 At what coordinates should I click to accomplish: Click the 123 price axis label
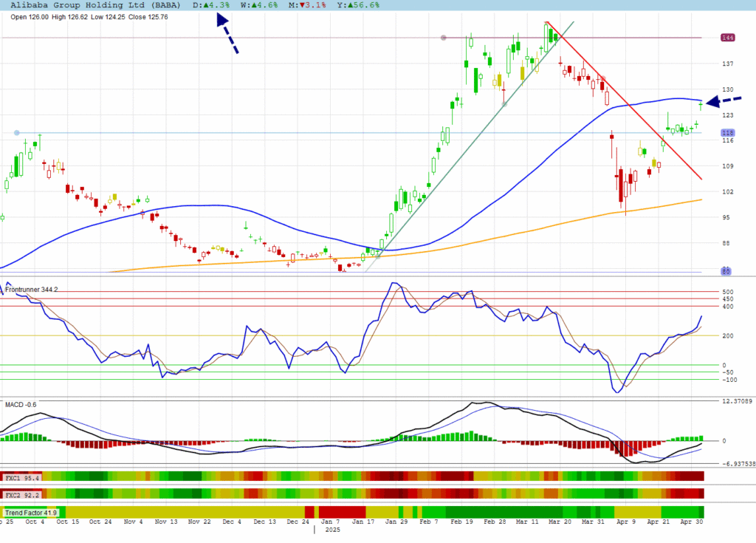pyautogui.click(x=727, y=115)
